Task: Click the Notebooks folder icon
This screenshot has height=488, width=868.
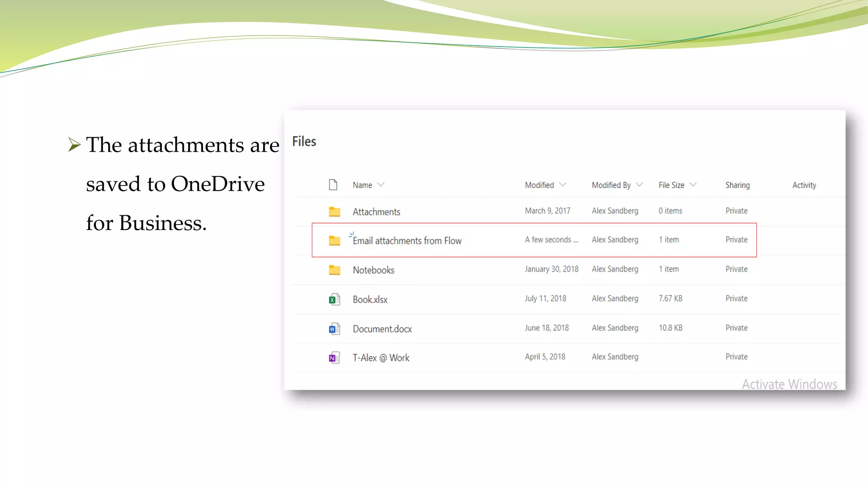Action: pos(334,270)
